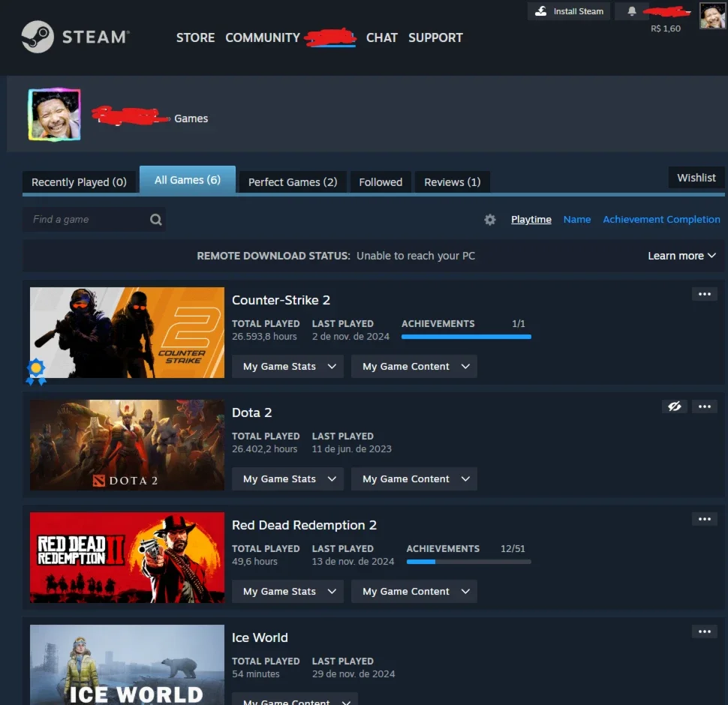Image resolution: width=728 pixels, height=705 pixels.
Task: Click the Steam logo icon
Action: 38,37
